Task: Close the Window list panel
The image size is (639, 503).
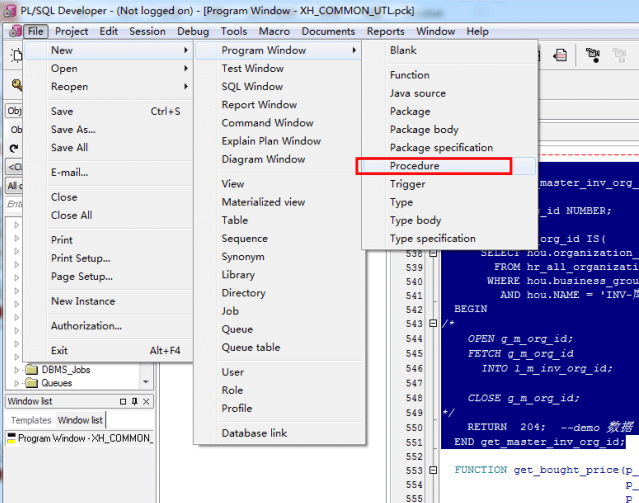Action: tap(146, 402)
